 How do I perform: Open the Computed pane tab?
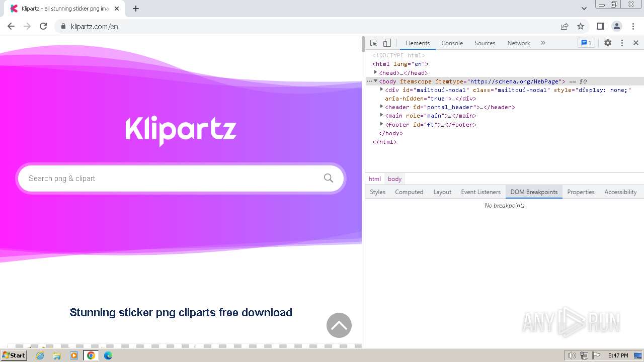409,192
